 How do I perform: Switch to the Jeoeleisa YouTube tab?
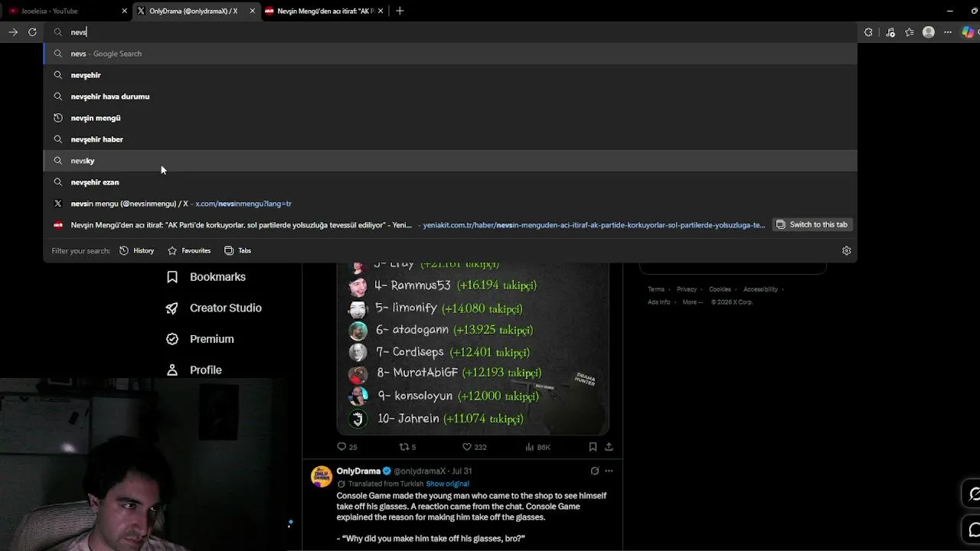(x=67, y=11)
